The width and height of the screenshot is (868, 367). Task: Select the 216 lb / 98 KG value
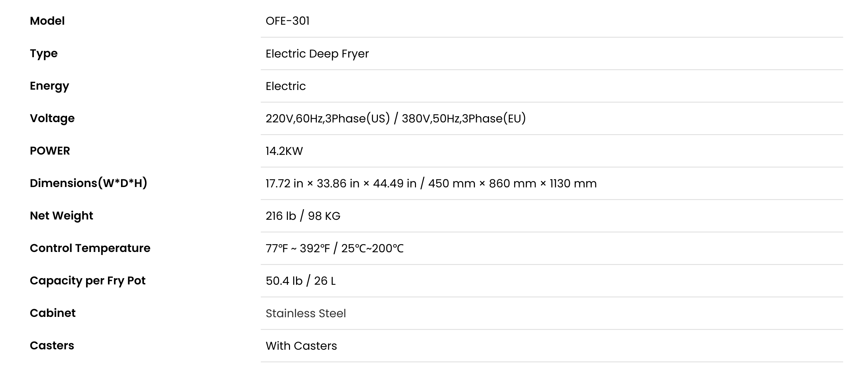pos(303,216)
